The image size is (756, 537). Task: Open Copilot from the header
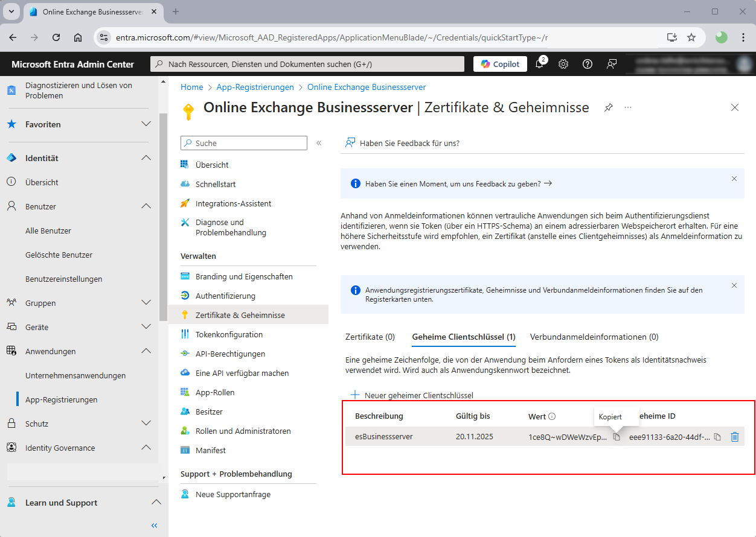500,64
